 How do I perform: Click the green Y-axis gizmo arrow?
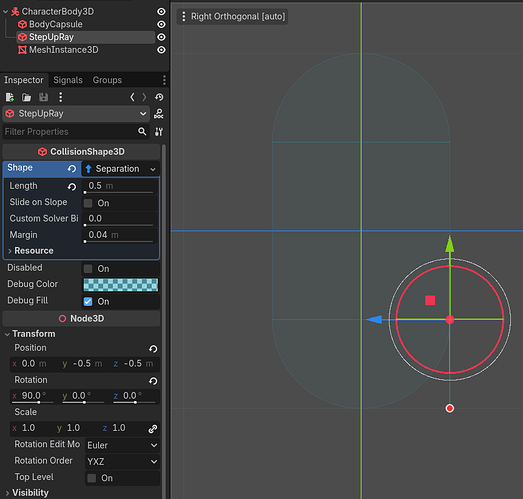point(450,244)
